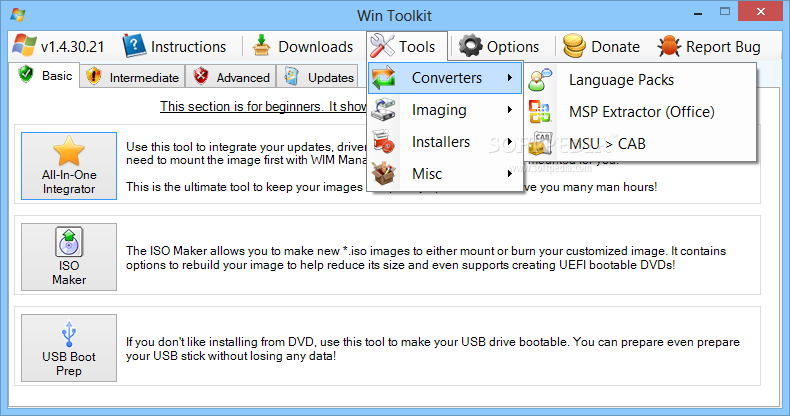Switch to the Updates tab

tap(319, 77)
